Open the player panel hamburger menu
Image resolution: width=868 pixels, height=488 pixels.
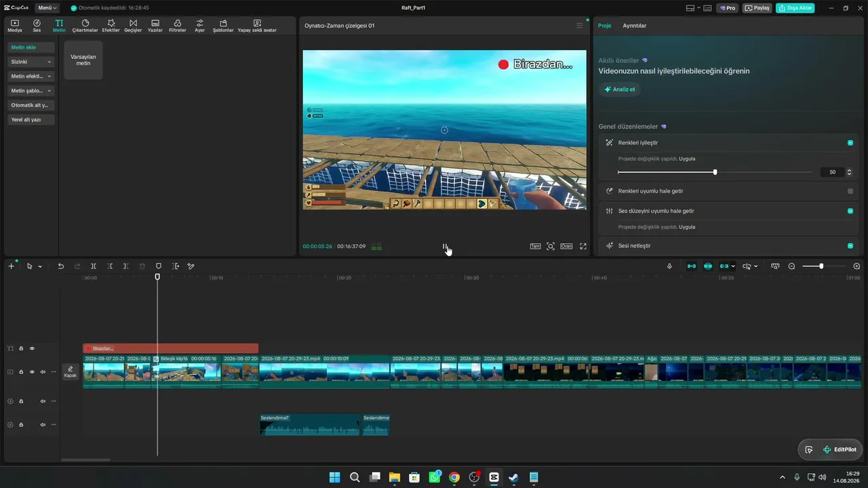(579, 26)
